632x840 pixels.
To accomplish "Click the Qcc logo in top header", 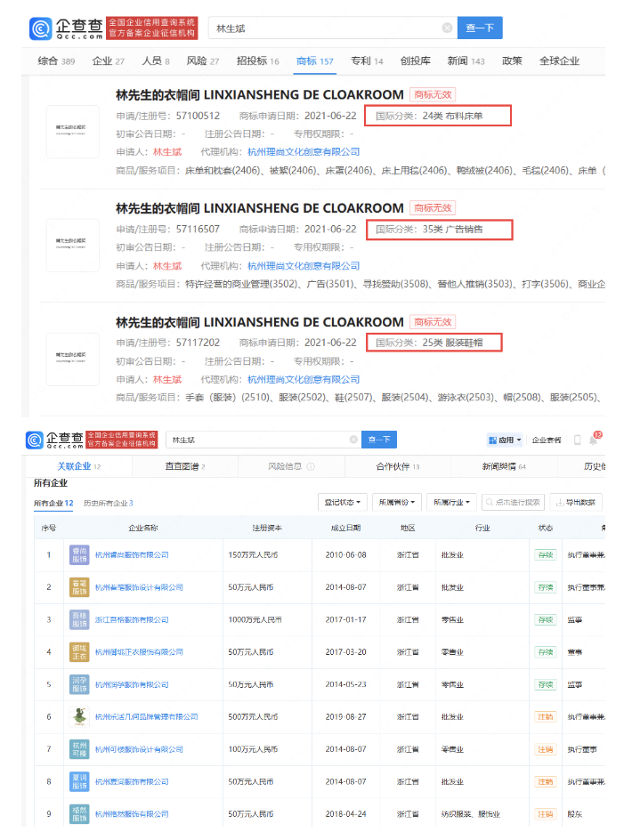I will pyautogui.click(x=64, y=28).
